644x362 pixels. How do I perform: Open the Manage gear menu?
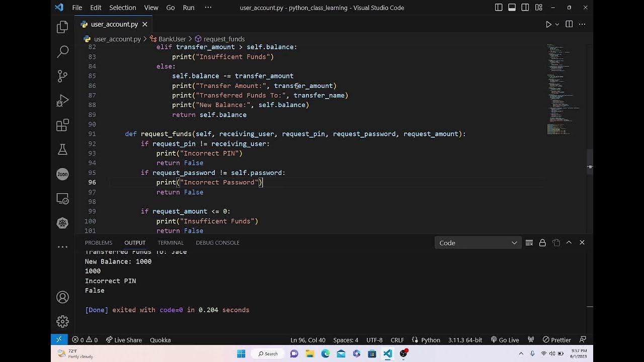pyautogui.click(x=62, y=321)
